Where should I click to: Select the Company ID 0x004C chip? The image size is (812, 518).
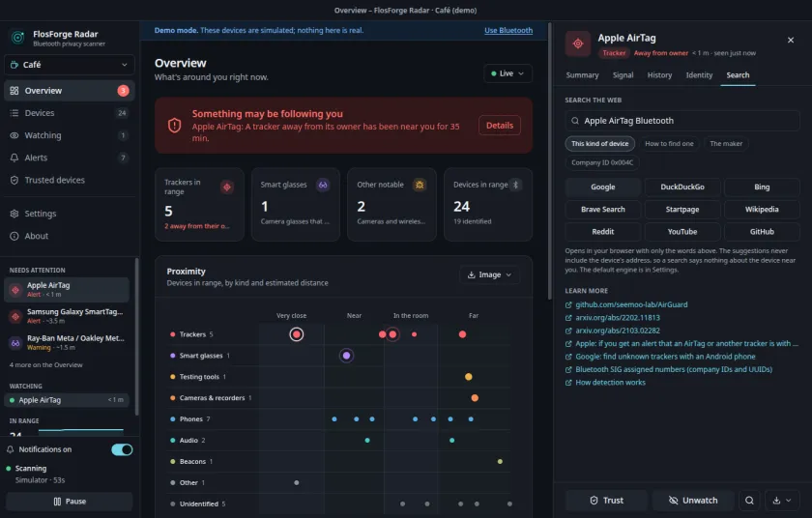pyautogui.click(x=601, y=162)
